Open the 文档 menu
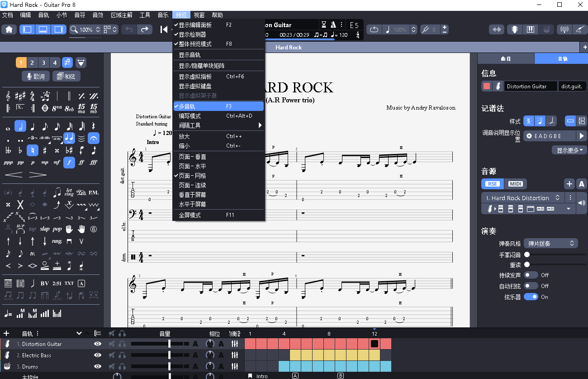This screenshot has height=379, width=588. pos(8,15)
